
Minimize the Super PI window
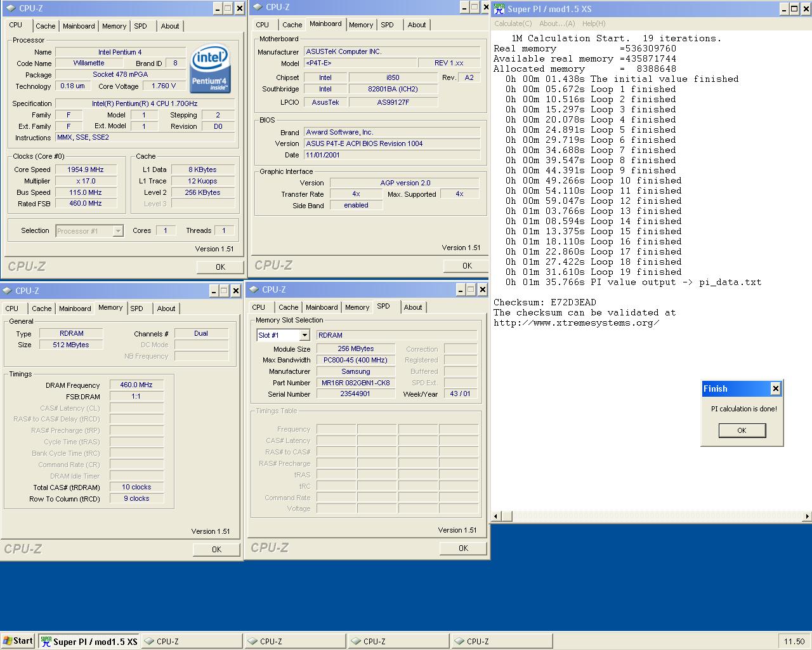(783, 9)
